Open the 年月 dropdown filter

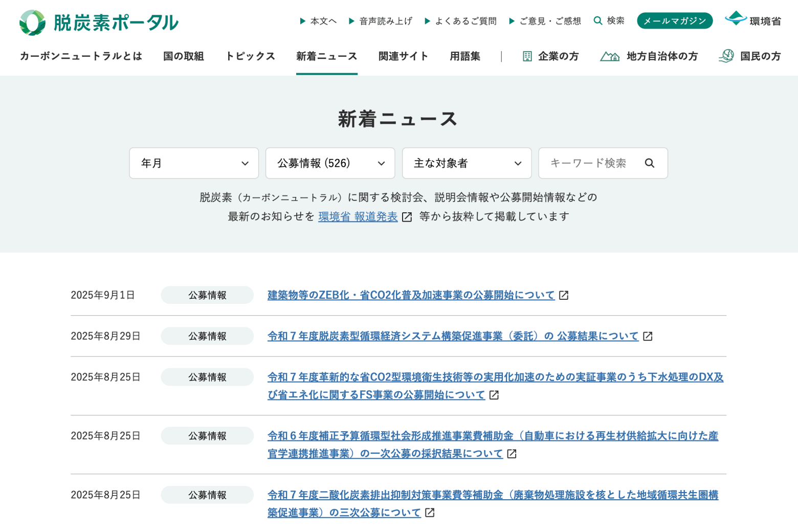[194, 163]
